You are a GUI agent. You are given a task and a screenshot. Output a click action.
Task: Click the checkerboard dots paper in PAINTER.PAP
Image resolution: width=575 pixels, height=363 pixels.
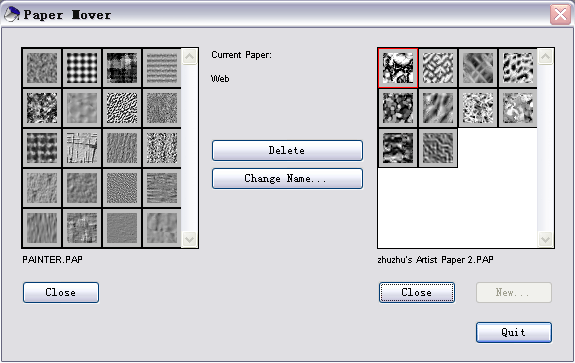coord(82,68)
